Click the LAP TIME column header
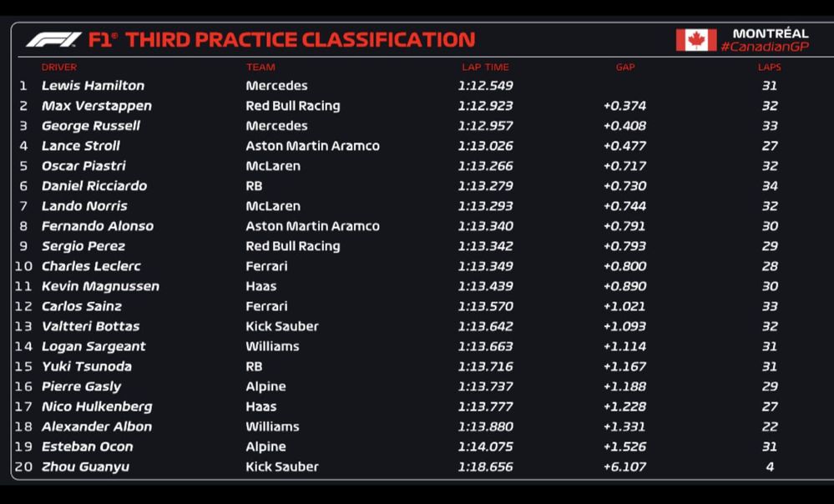The height and width of the screenshot is (504, 834). (x=485, y=67)
